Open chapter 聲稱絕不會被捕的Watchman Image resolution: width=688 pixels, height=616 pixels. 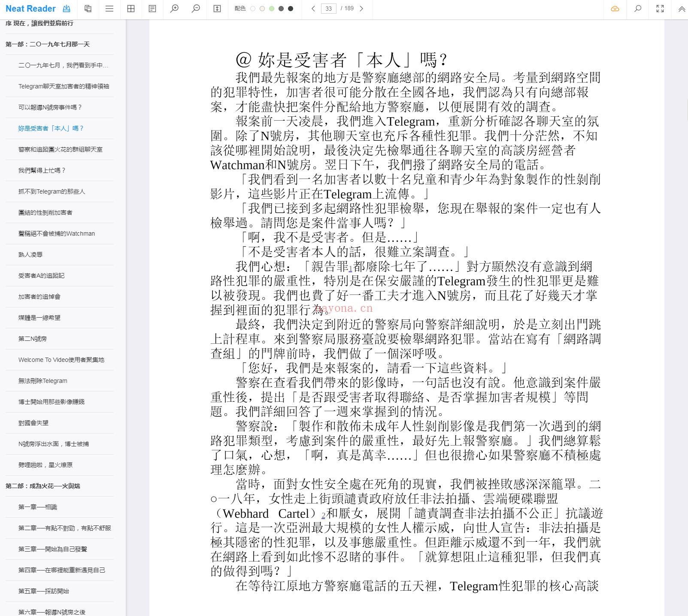[56, 234]
